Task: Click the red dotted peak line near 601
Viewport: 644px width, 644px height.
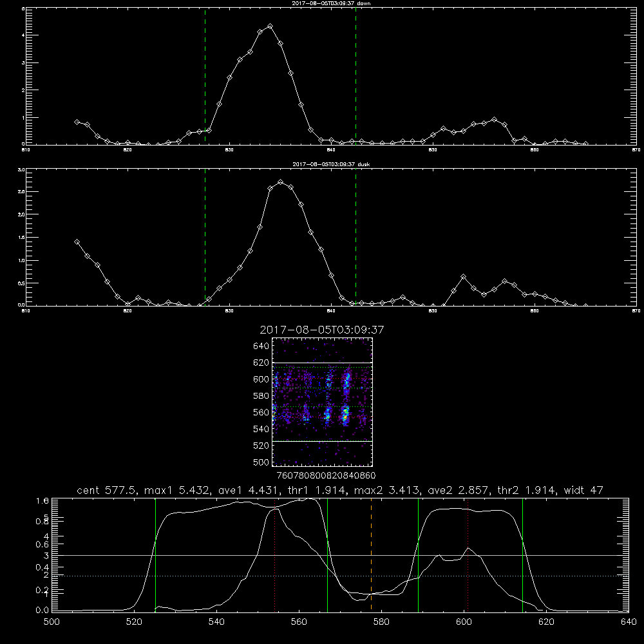Action: click(468, 554)
